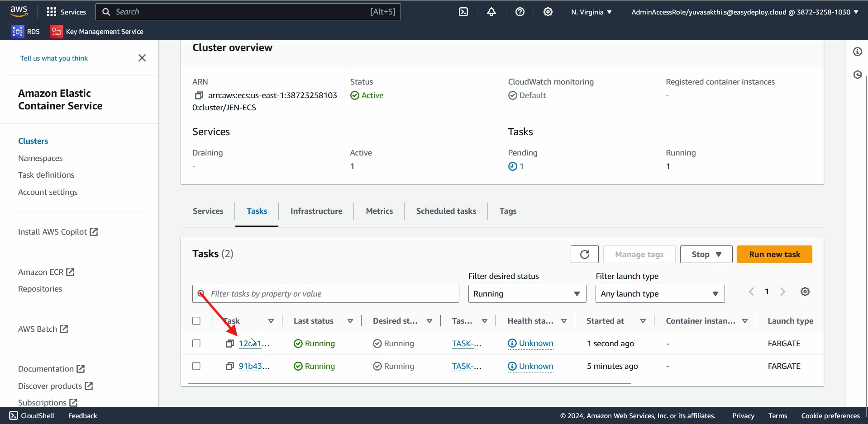The image size is (868, 424).
Task: Open Amazon ECR external link
Action: [46, 272]
